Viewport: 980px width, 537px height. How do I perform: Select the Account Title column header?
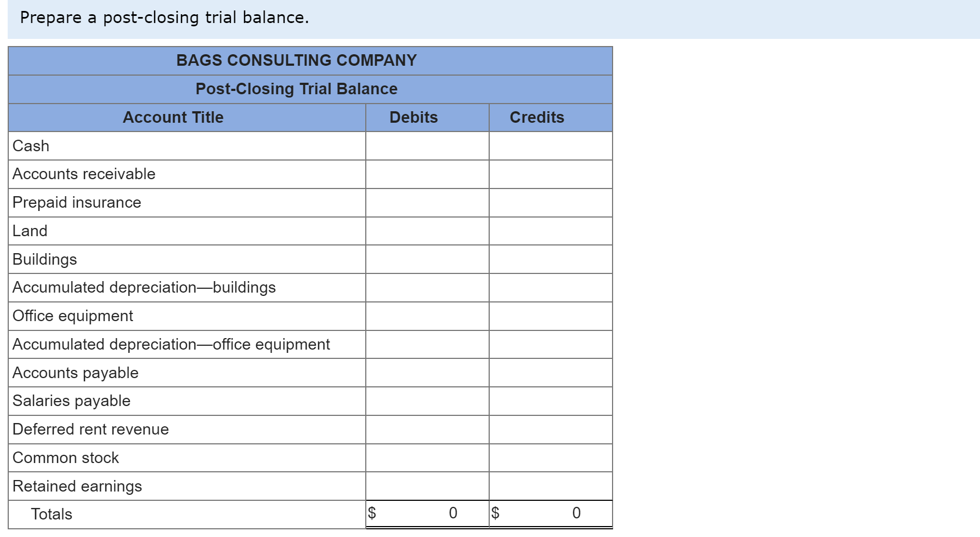(x=186, y=117)
